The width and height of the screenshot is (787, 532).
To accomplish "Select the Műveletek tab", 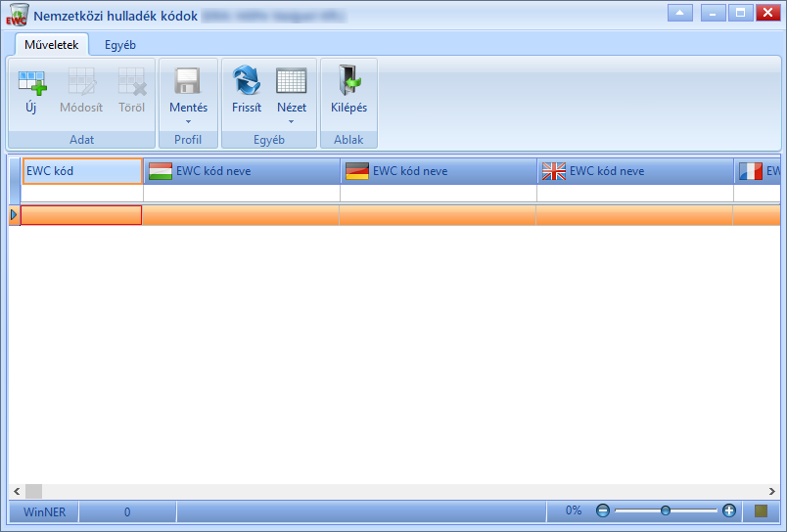I will 52,45.
